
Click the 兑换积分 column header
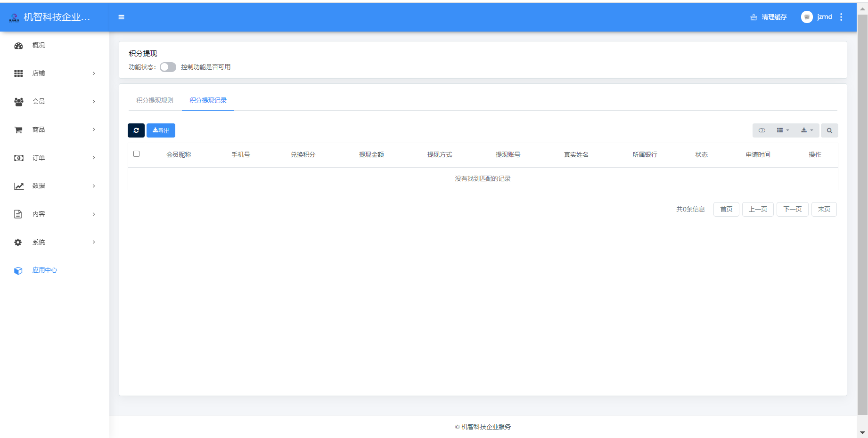[303, 154]
